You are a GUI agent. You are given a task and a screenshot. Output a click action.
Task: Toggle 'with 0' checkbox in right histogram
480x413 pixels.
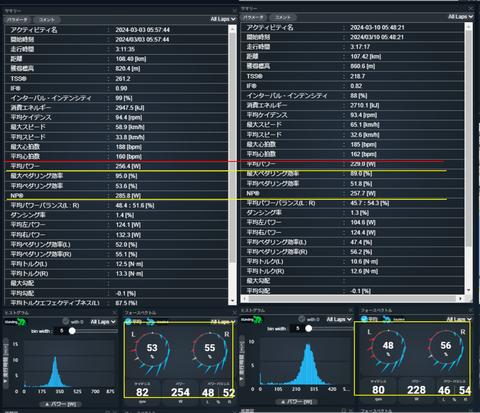(302, 319)
